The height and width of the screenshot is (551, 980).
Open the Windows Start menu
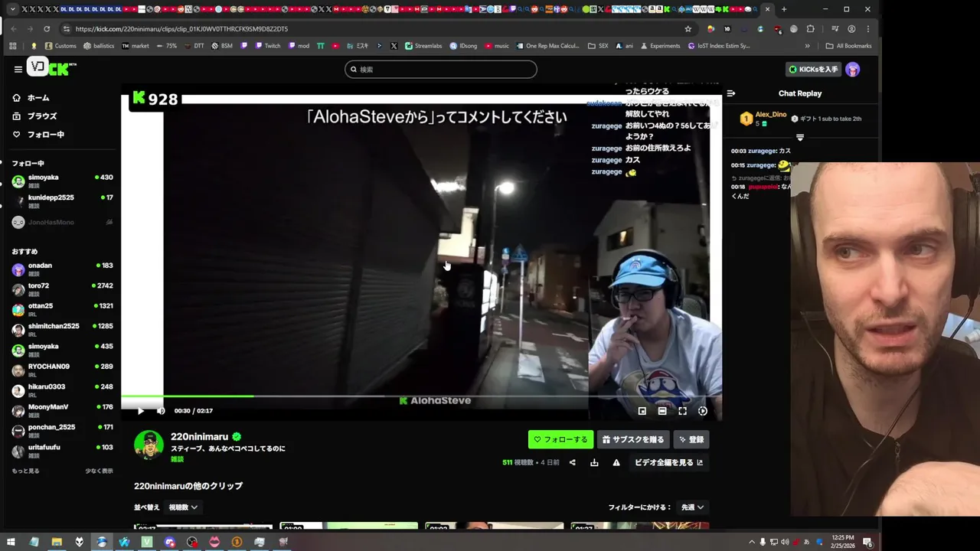tap(11, 542)
